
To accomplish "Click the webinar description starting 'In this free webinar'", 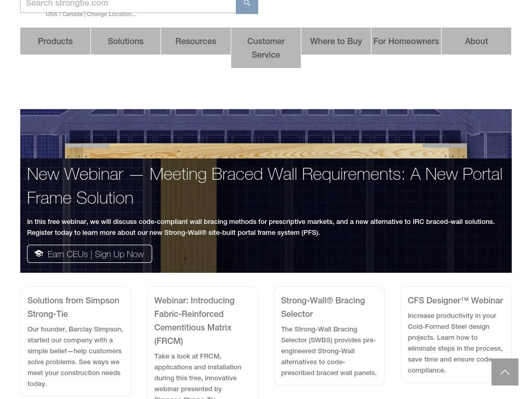I will click(261, 227).
